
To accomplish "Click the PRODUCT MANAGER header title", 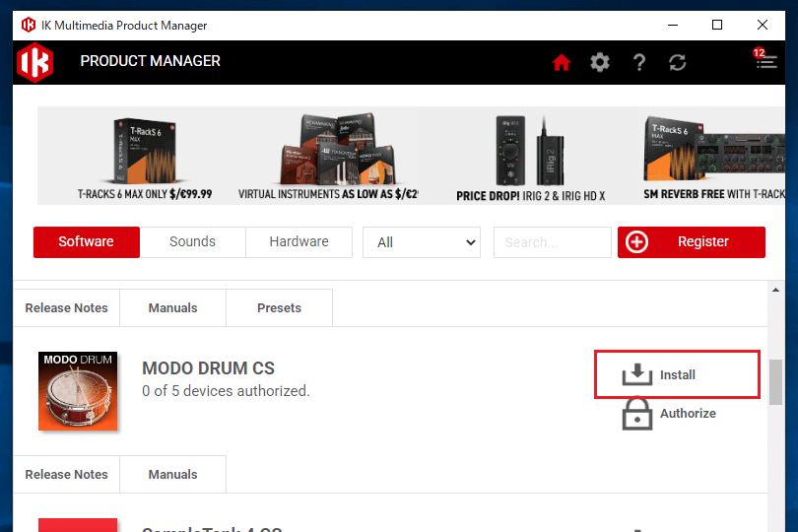I will [150, 61].
